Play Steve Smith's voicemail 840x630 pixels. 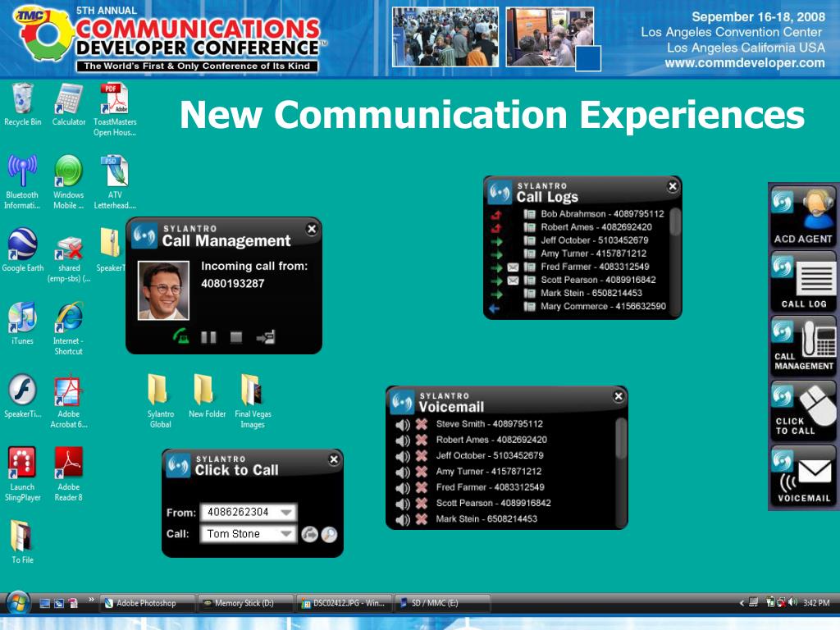(x=402, y=425)
